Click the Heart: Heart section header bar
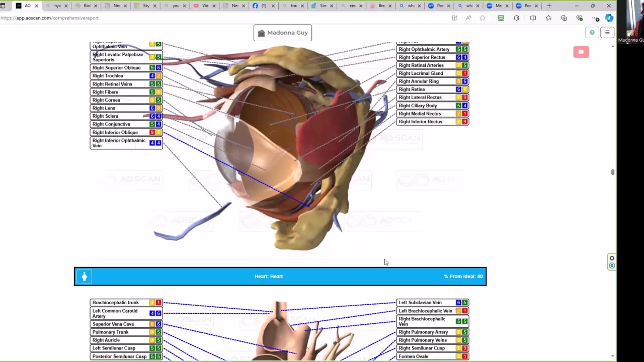The height and width of the screenshot is (362, 644). coord(280,277)
